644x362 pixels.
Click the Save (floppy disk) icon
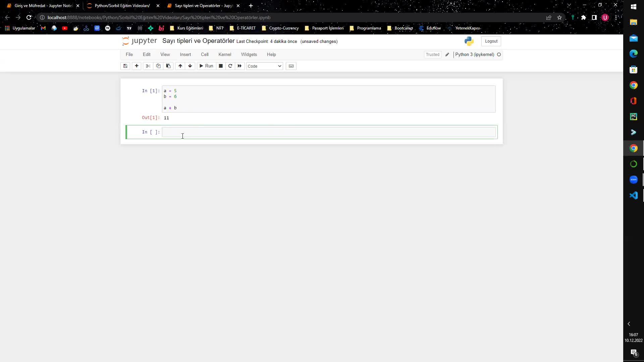pyautogui.click(x=126, y=66)
